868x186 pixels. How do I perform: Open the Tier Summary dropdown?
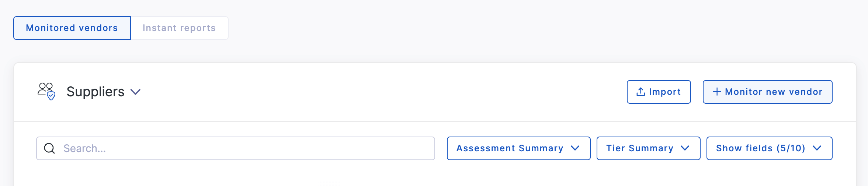point(648,148)
